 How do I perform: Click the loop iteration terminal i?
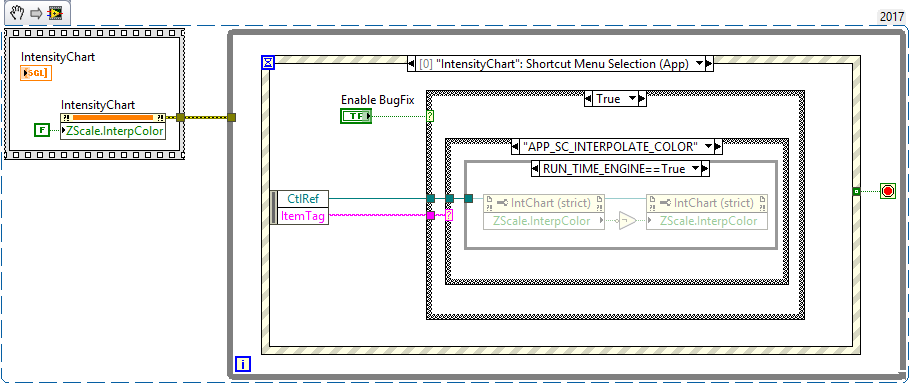click(243, 364)
